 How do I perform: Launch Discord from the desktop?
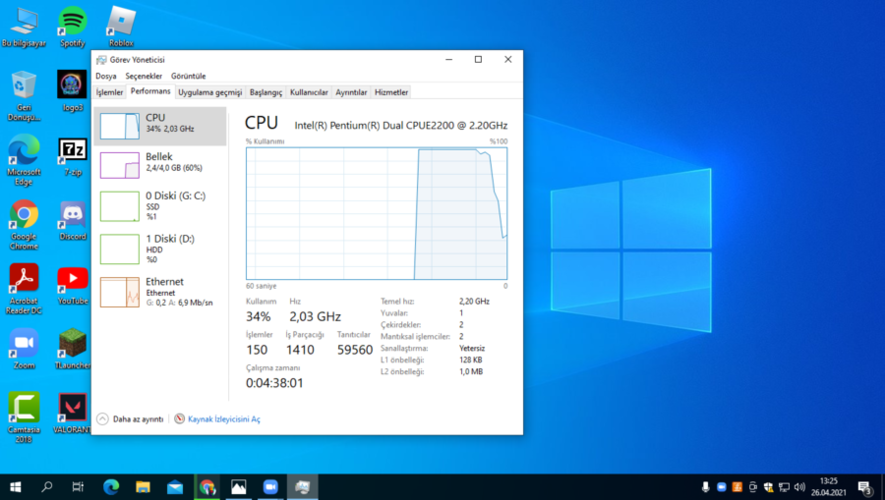point(72,221)
